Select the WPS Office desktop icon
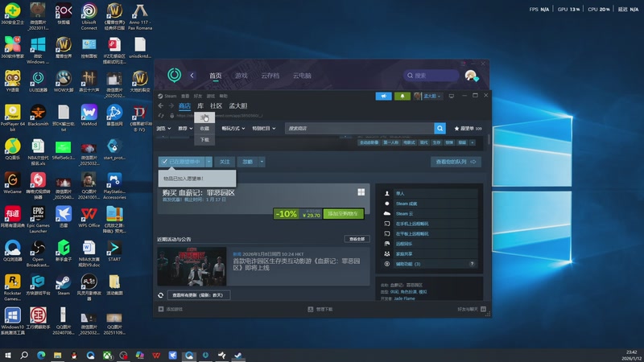 (89, 216)
